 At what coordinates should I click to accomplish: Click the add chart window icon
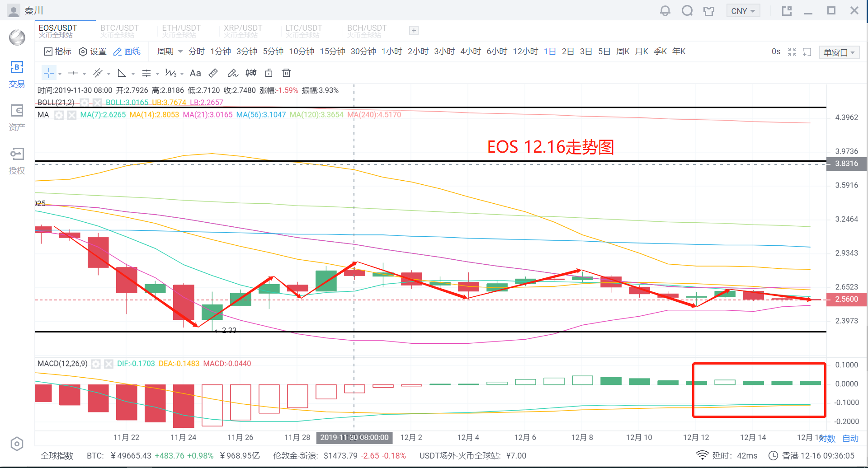click(x=807, y=52)
